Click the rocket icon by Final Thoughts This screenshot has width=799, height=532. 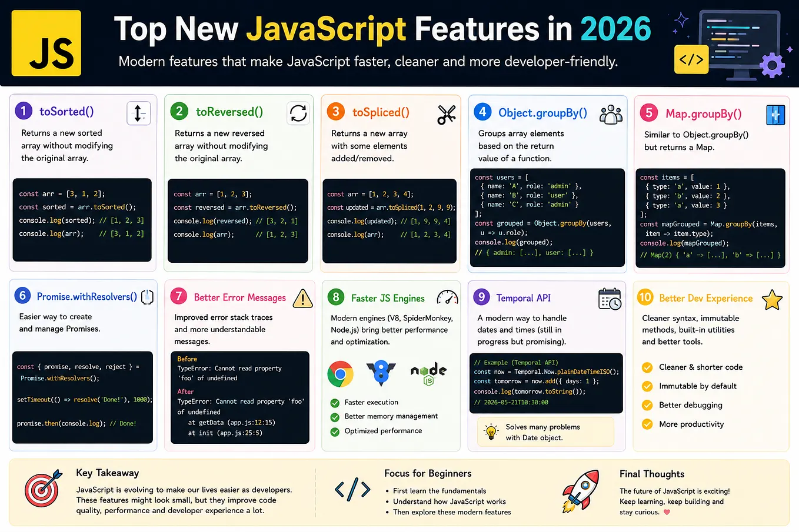(x=581, y=490)
